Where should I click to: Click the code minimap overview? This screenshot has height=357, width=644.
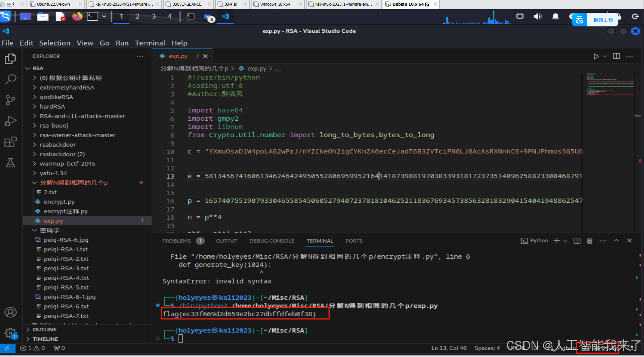[x=610, y=84]
